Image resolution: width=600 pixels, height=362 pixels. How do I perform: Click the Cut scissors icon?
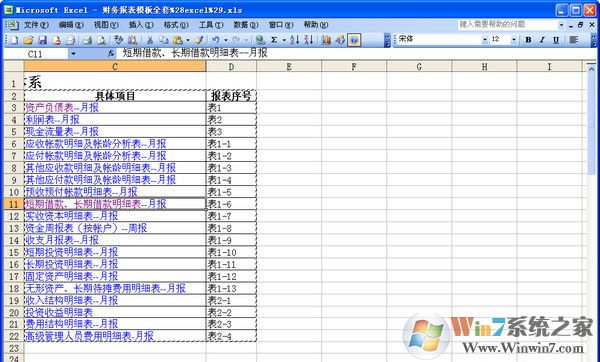(x=150, y=40)
